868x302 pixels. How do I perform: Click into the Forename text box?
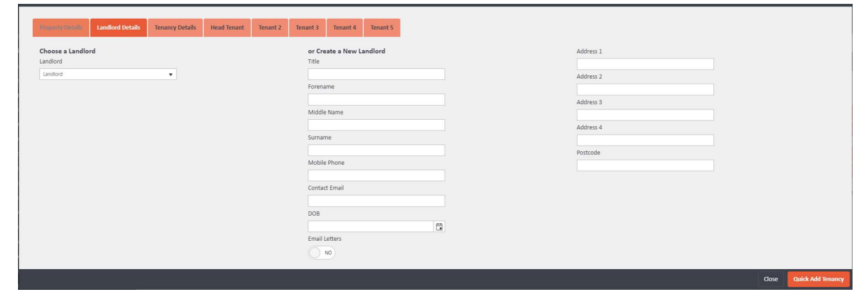pos(376,100)
